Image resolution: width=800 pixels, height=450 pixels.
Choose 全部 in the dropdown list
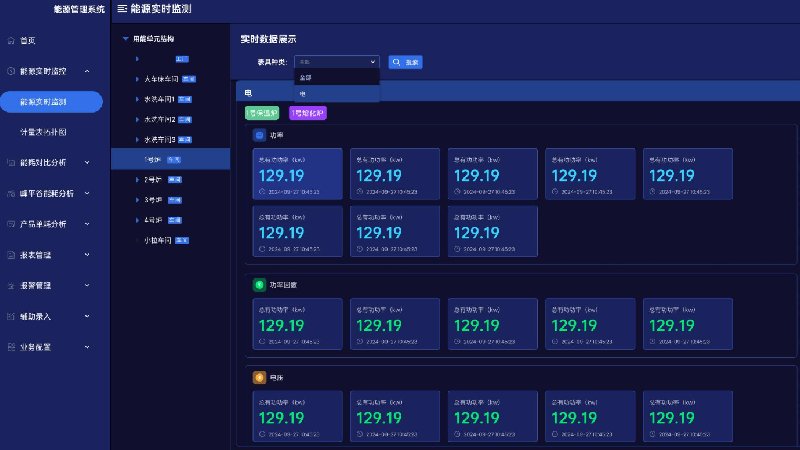(337, 78)
